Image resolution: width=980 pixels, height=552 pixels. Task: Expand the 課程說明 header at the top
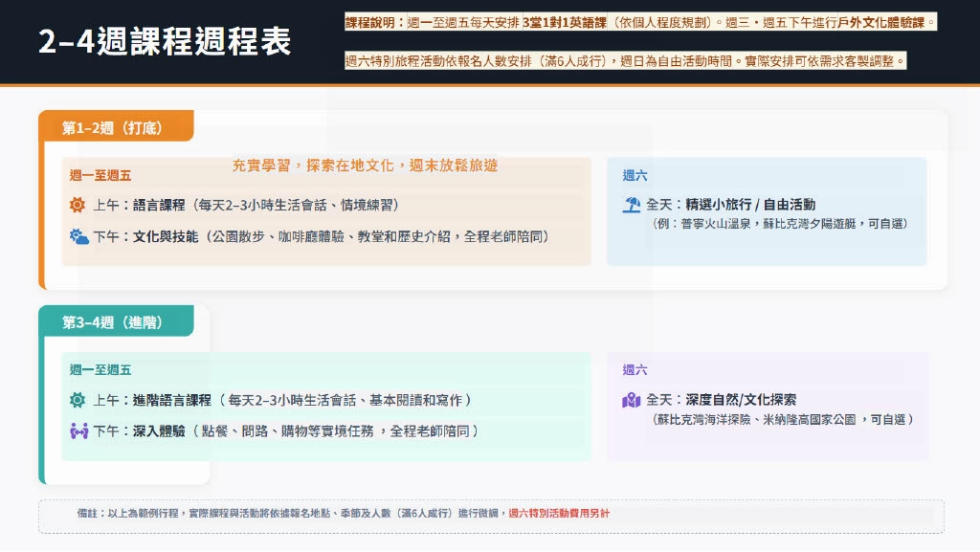(x=373, y=21)
